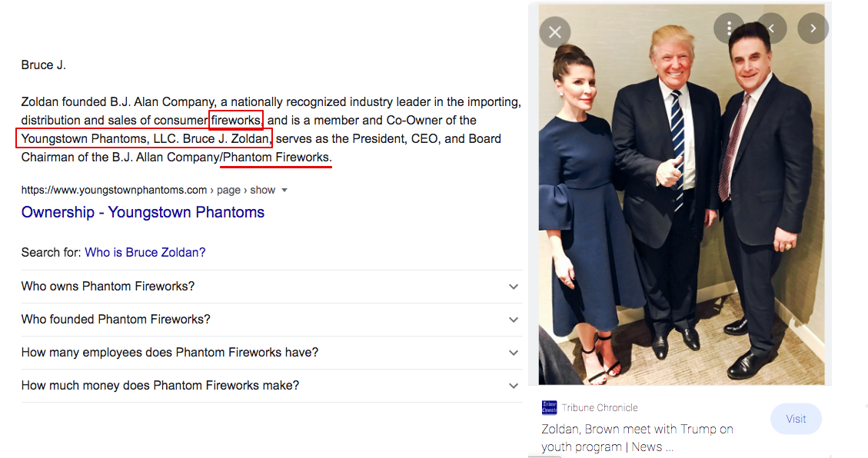Expand 'How many employees does Phantom Fireworks have?'
The width and height of the screenshot is (868, 458).
coord(271,353)
